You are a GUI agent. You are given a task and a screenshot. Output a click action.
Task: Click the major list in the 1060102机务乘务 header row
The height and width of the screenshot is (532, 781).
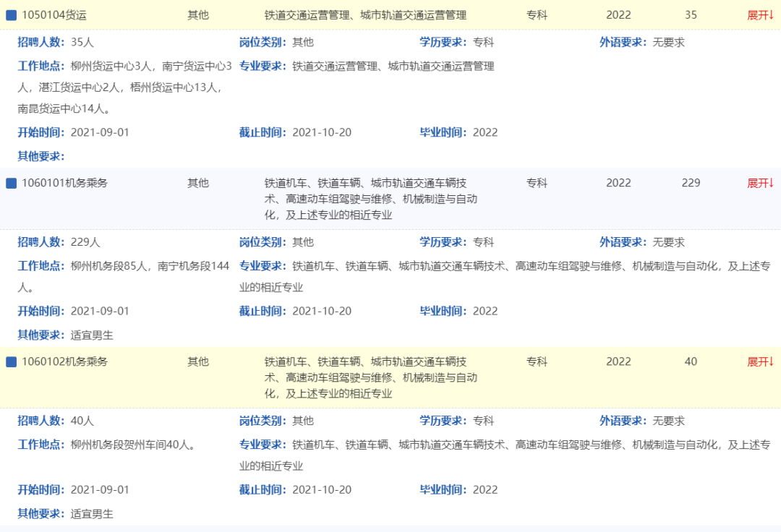click(x=370, y=377)
